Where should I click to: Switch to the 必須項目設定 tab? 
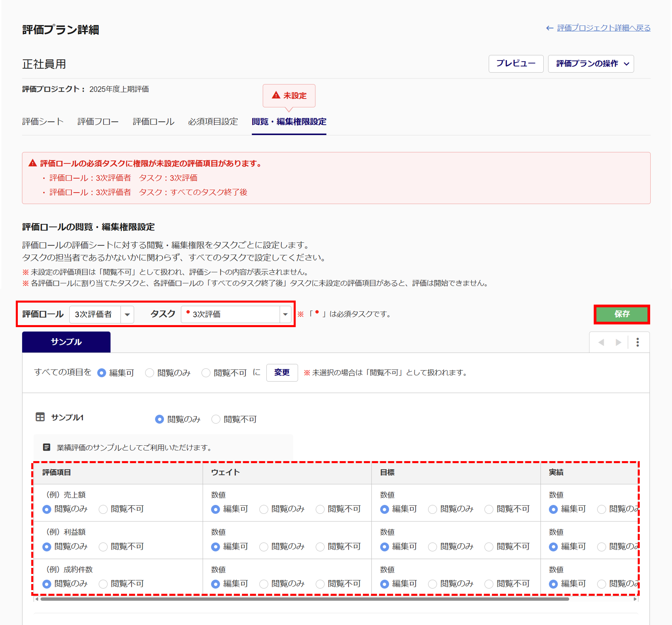[213, 122]
